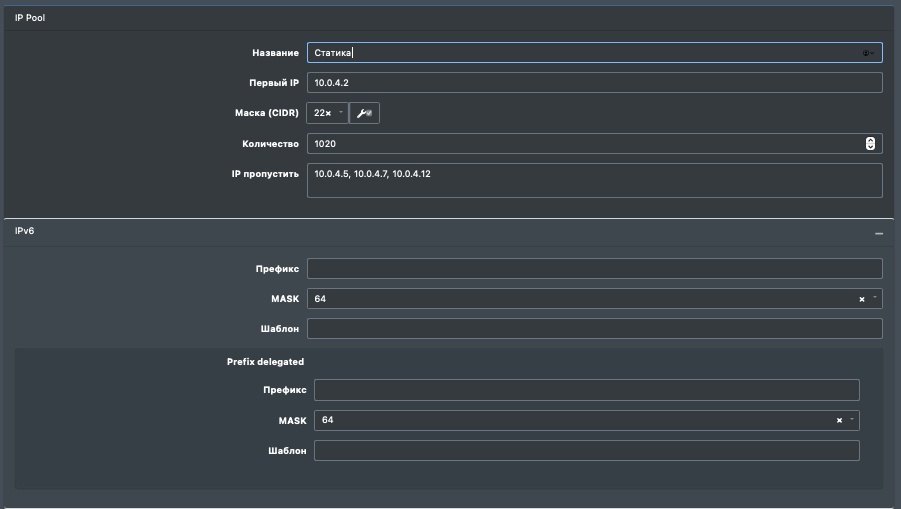Clear the 22 value in Маска (CIDR)
Image resolution: width=901 pixels, height=509 pixels.
(x=328, y=114)
